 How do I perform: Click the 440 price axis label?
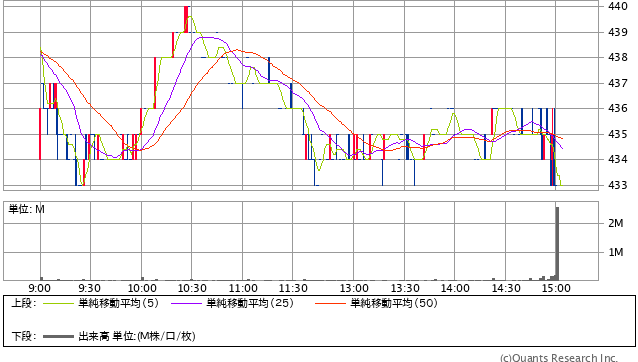tap(618, 6)
